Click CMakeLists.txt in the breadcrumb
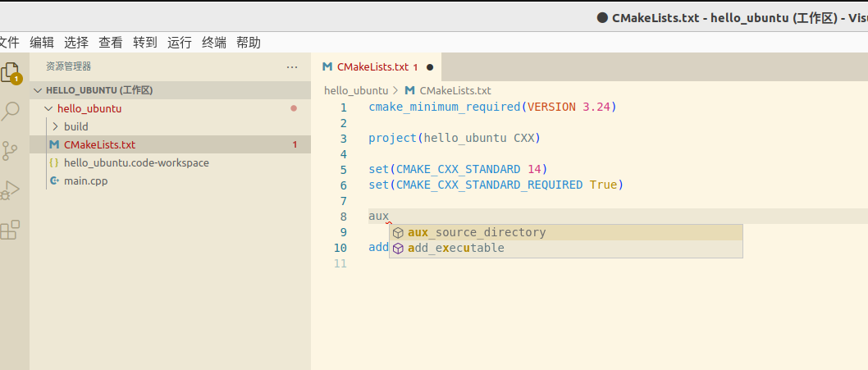The height and width of the screenshot is (370, 868). click(x=455, y=90)
